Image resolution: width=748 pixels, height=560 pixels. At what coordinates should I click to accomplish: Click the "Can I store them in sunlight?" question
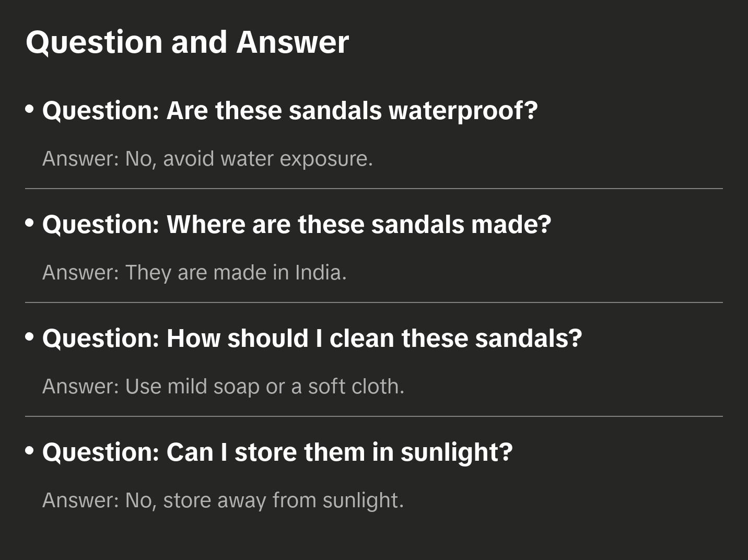coord(277,452)
